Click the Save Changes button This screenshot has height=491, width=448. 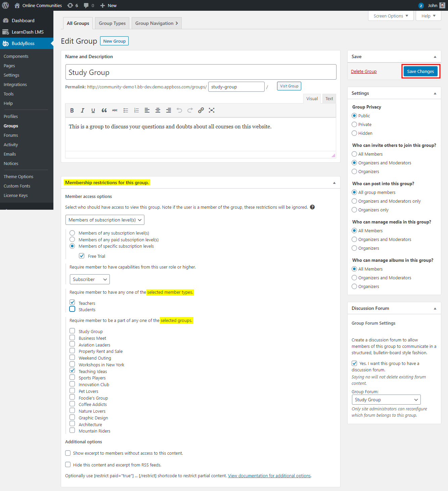coord(420,71)
